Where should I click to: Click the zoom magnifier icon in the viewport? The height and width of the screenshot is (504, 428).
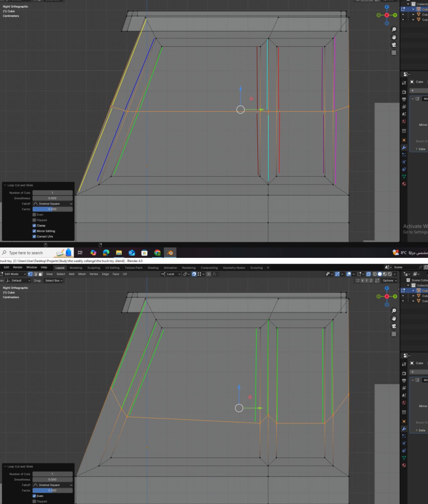393,310
